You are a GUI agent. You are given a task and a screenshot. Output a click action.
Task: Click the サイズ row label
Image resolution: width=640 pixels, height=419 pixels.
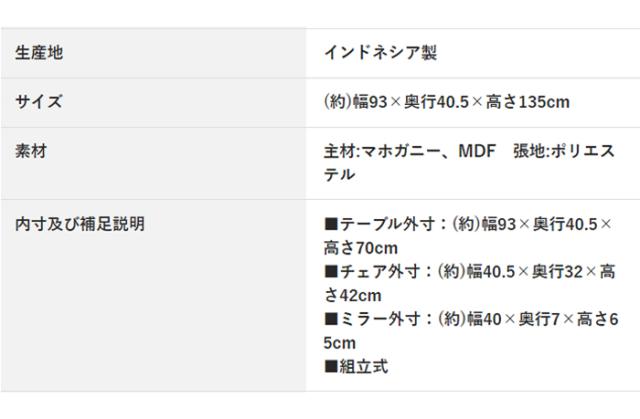click(39, 101)
